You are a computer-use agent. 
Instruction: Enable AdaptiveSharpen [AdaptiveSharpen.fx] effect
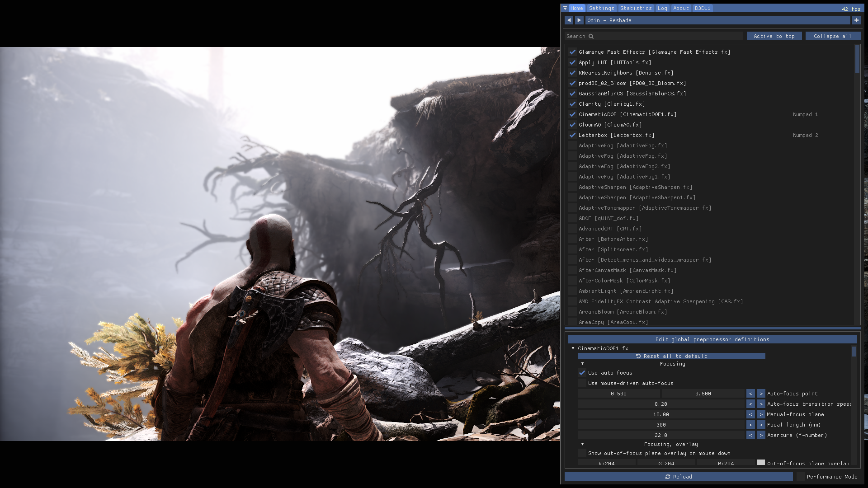coord(572,187)
